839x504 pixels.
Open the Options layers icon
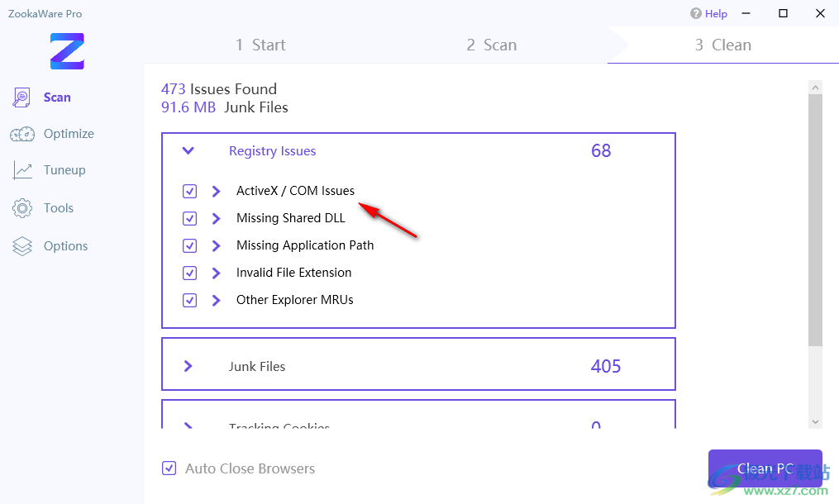pyautogui.click(x=22, y=246)
